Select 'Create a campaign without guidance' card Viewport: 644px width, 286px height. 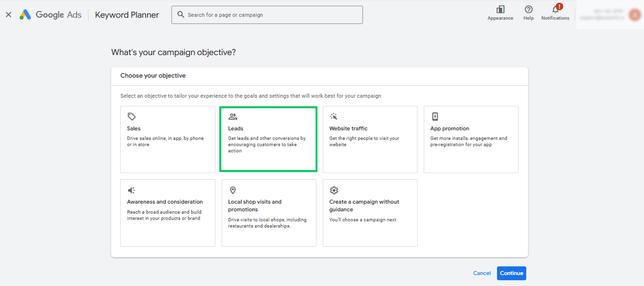click(x=370, y=213)
